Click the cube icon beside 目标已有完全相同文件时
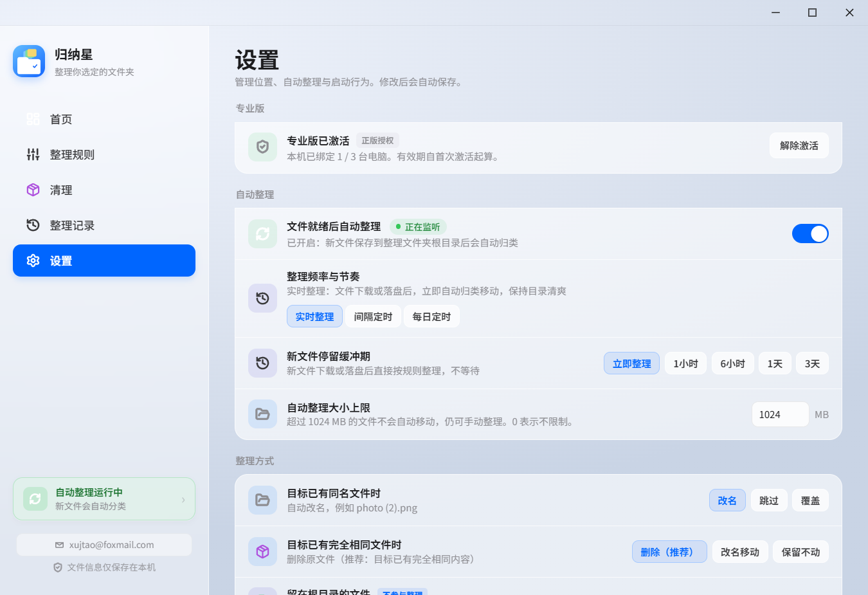Image resolution: width=868 pixels, height=595 pixels. 262,551
